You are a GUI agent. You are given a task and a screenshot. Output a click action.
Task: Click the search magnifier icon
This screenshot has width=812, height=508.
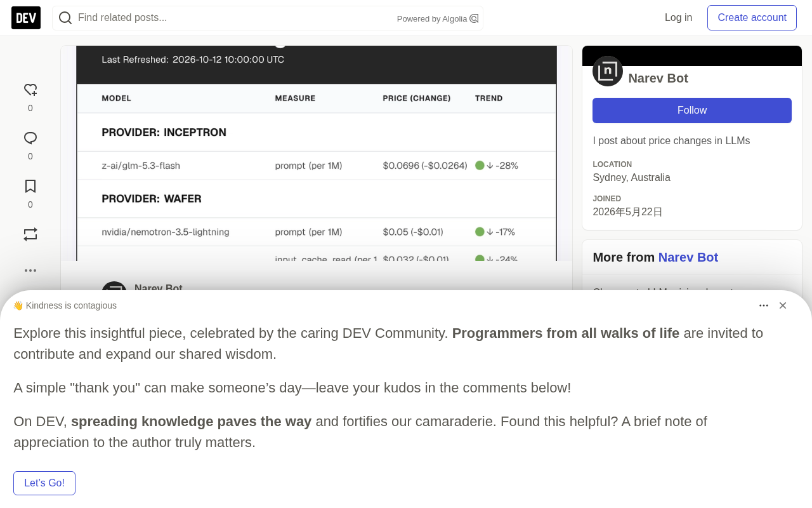click(65, 18)
